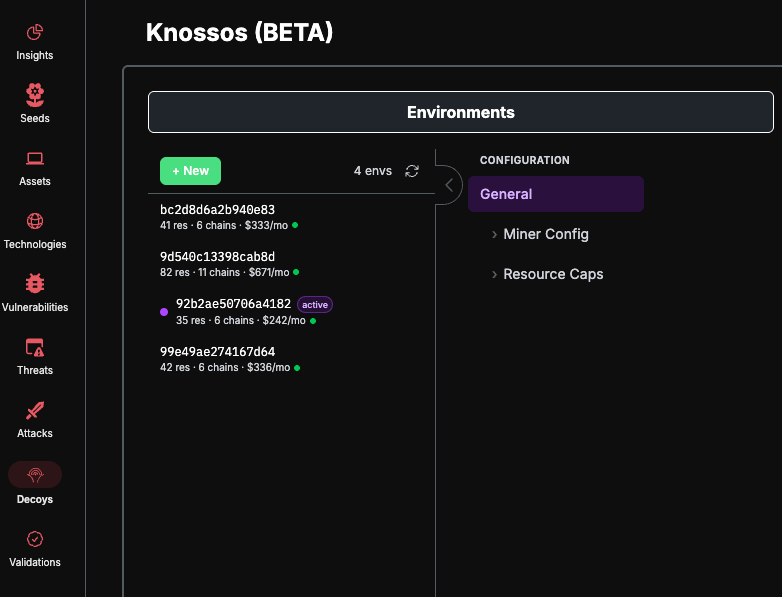Open the Insights pie chart icon
The width and height of the screenshot is (782, 597).
34,32
